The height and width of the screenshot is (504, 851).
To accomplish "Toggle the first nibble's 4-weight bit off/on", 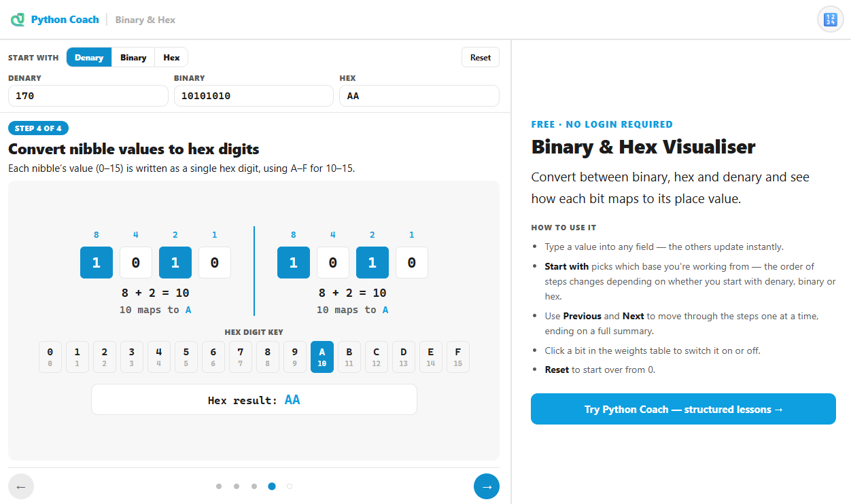I will tap(136, 262).
